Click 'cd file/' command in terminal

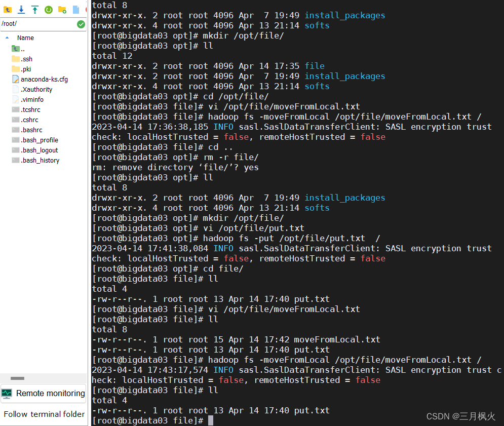(223, 268)
